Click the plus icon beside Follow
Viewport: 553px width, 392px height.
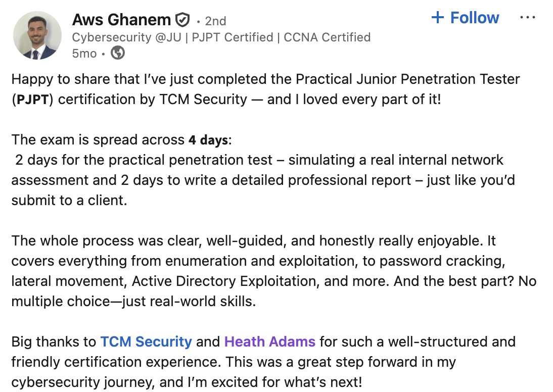tap(437, 18)
